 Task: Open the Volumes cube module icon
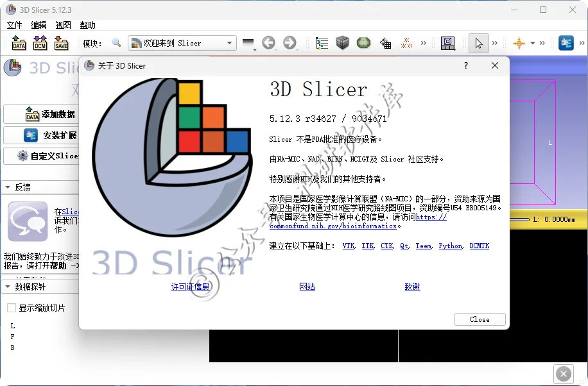pyautogui.click(x=342, y=43)
